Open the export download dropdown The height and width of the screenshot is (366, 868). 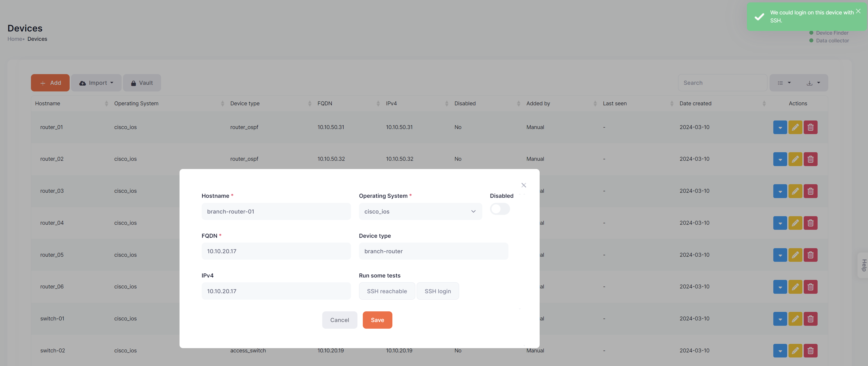coord(813,83)
